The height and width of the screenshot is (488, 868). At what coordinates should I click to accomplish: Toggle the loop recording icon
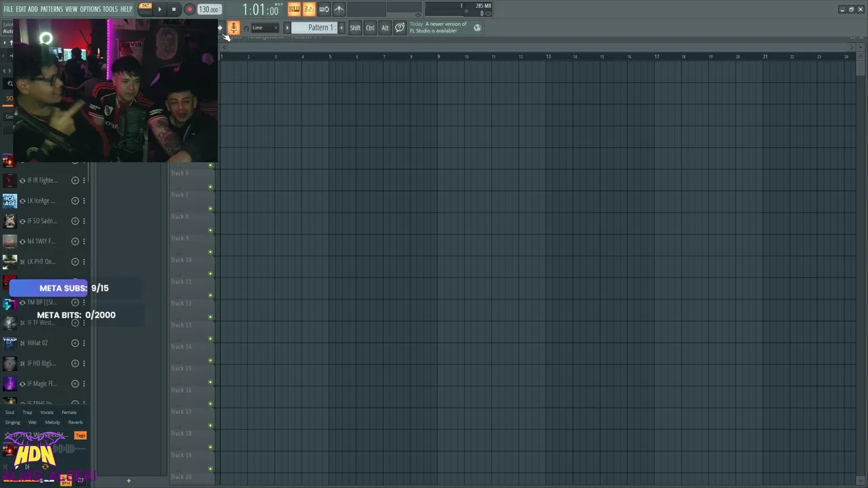point(324,9)
